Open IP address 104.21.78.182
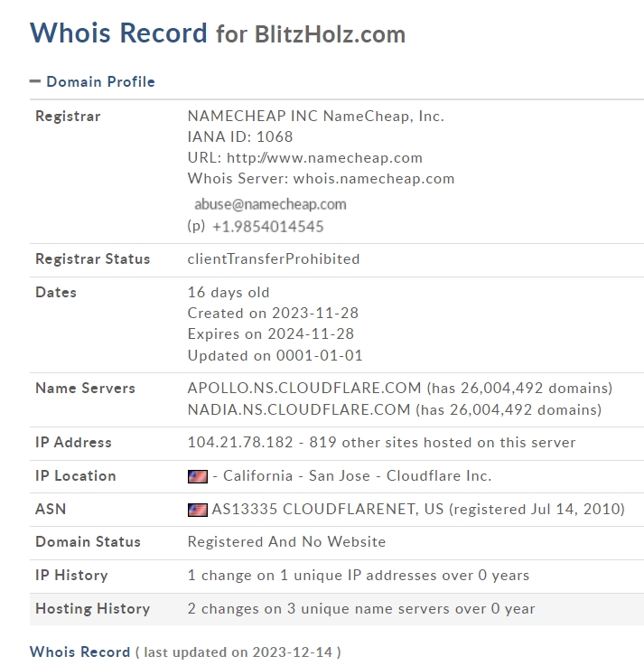 (x=240, y=442)
